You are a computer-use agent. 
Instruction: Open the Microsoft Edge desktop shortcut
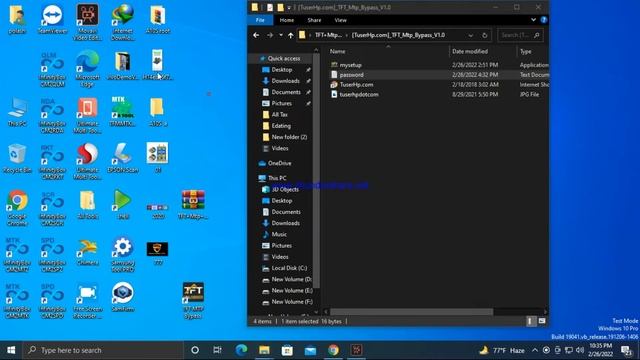click(87, 69)
